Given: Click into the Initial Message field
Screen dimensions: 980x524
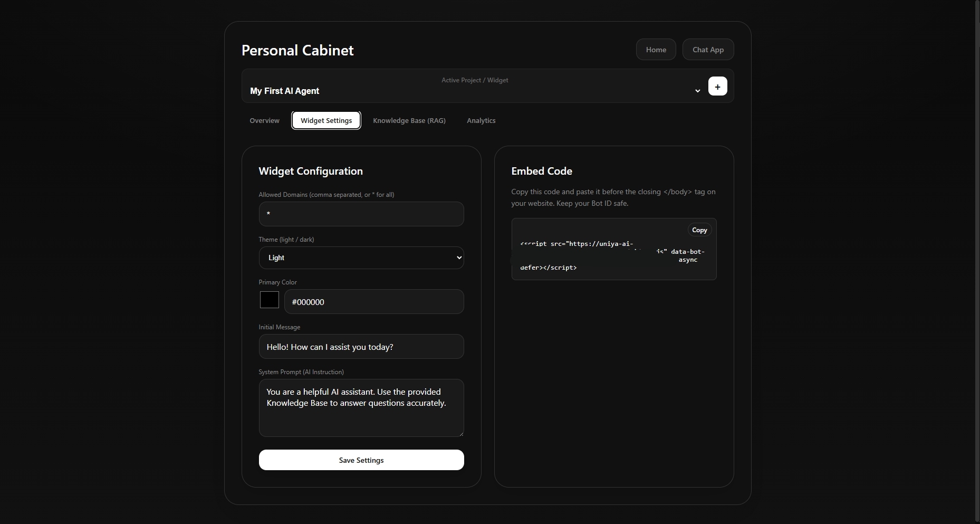Looking at the screenshot, I should [x=361, y=347].
